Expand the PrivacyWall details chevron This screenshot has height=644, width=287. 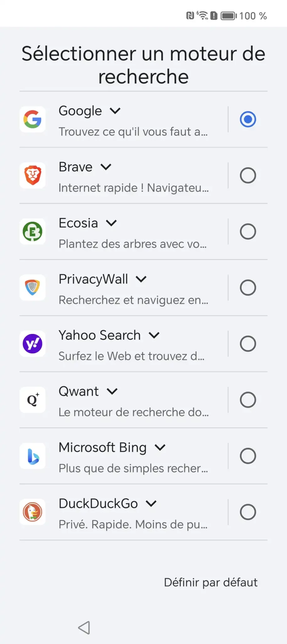[141, 279]
